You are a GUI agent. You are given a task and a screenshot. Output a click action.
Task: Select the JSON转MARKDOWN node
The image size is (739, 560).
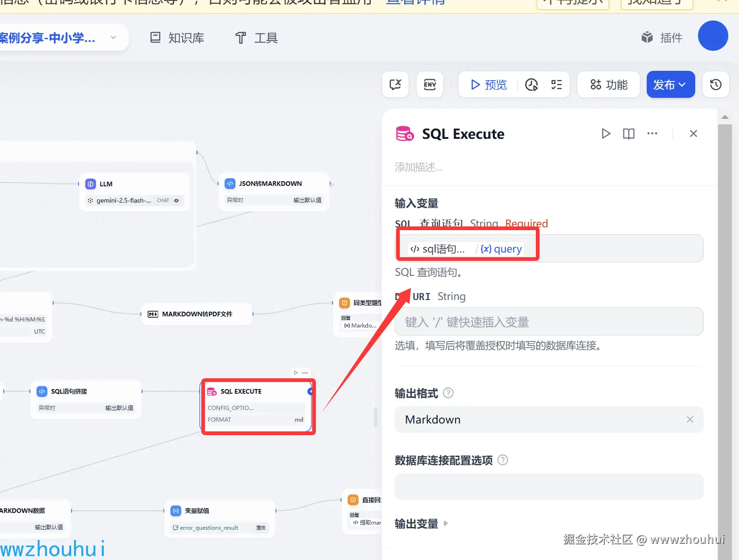point(274,191)
